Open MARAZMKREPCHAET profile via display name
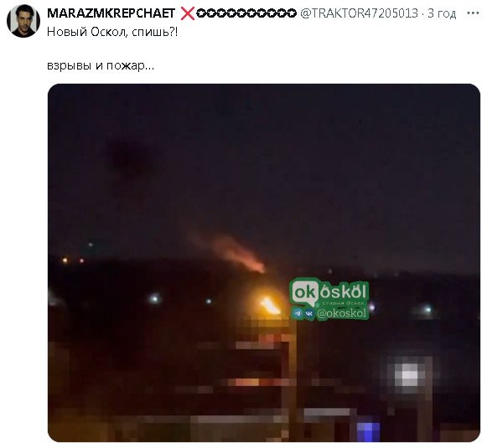 (x=111, y=13)
